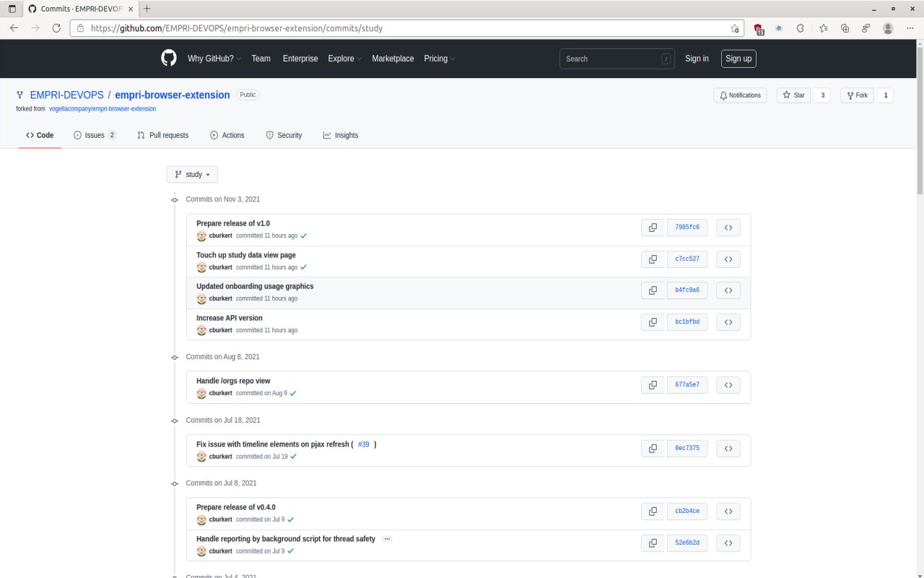Open commit hash 7985fc6
The width and height of the screenshot is (924, 578).
(687, 228)
